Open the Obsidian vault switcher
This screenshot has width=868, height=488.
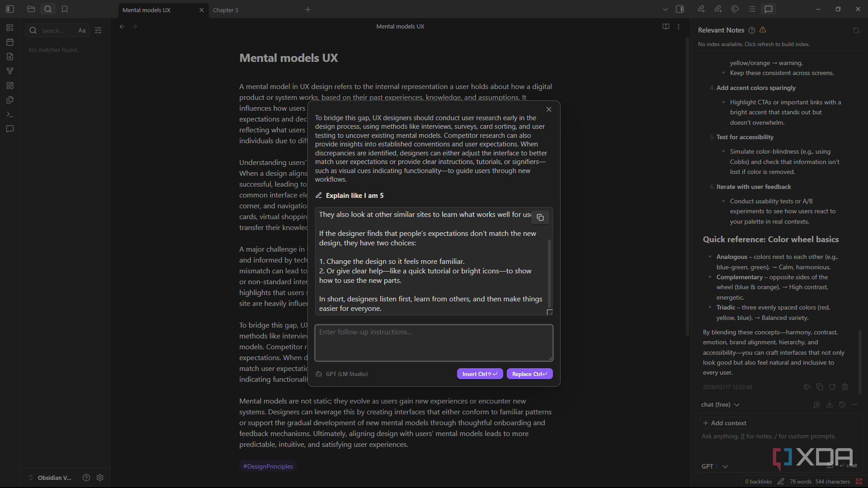(x=50, y=478)
